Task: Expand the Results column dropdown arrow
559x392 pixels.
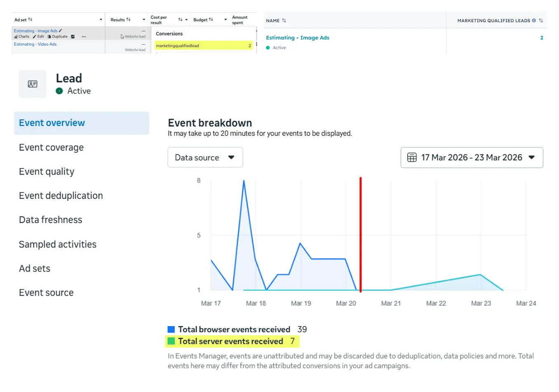Action: (x=144, y=19)
